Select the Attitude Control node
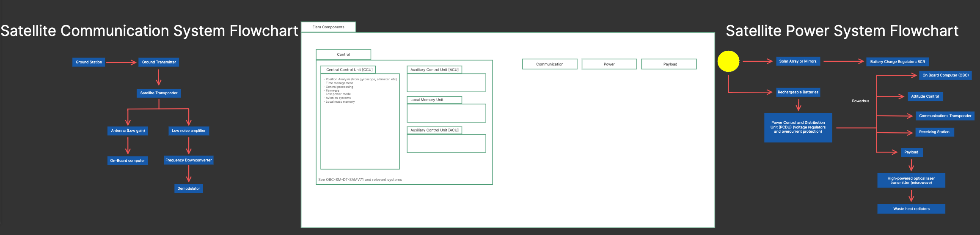 [925, 96]
